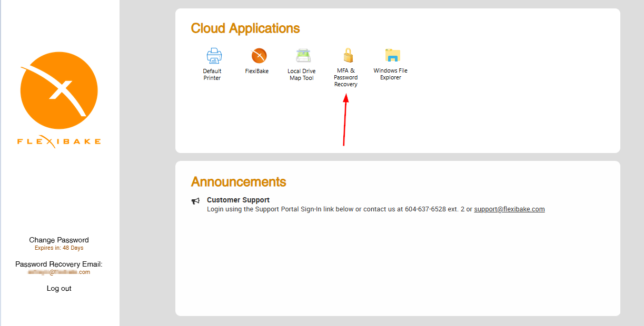Launch the Windows File Explorer folder icon

point(392,55)
